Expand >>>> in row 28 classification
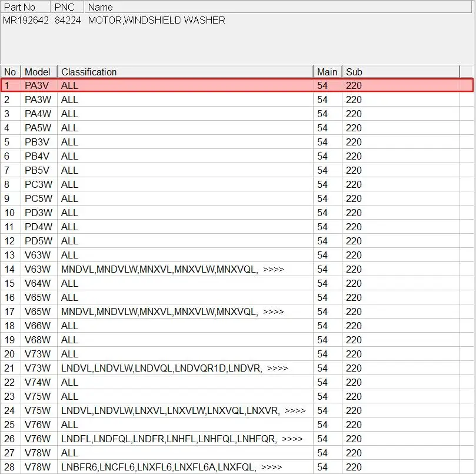The height and width of the screenshot is (474, 476). pyautogui.click(x=272, y=468)
